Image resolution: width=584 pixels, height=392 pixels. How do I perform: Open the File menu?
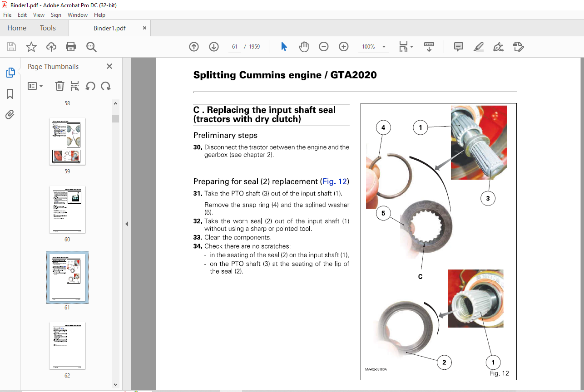pos(7,15)
